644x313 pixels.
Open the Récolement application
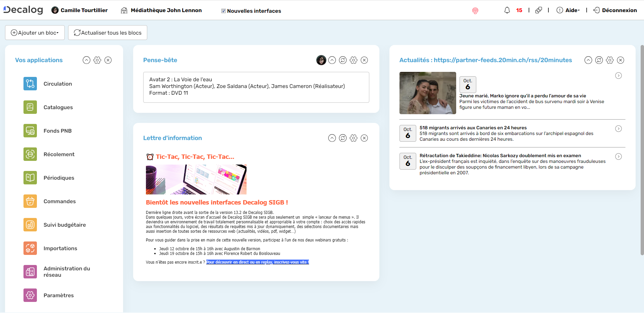tap(59, 154)
